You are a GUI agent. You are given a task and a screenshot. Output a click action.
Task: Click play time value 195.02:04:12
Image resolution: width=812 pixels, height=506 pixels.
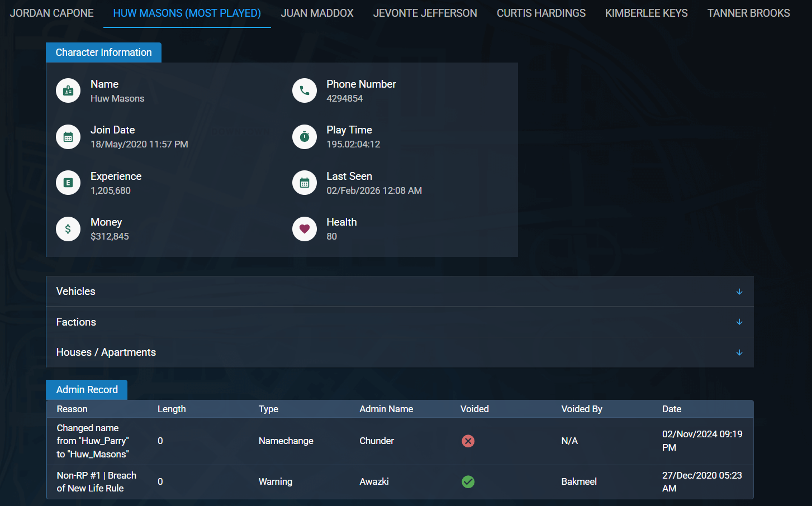tap(353, 144)
